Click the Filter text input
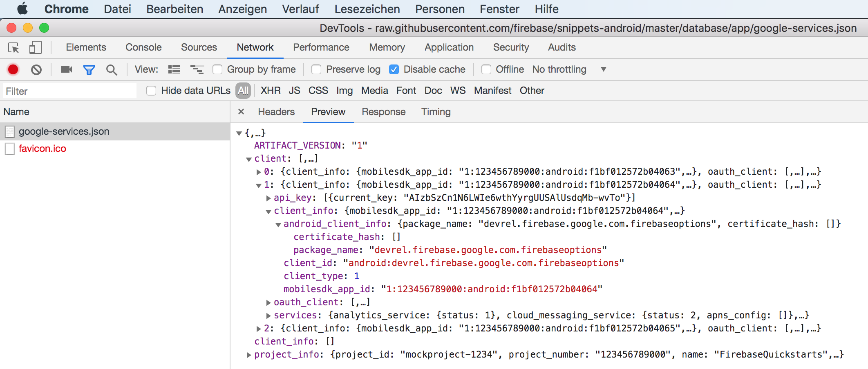Viewport: 868px width, 369px height. [x=70, y=91]
